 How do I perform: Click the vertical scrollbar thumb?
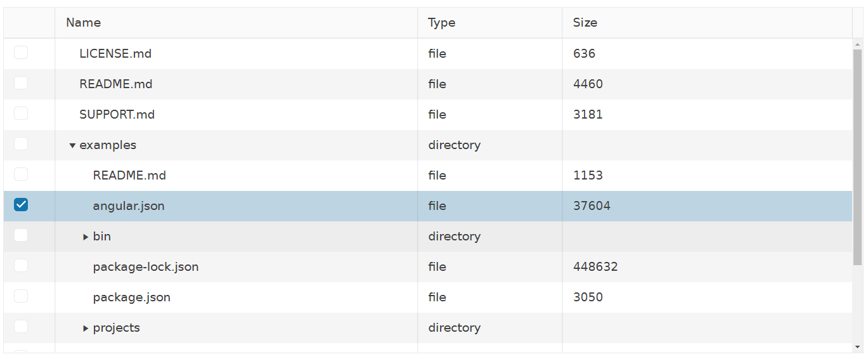(858, 157)
